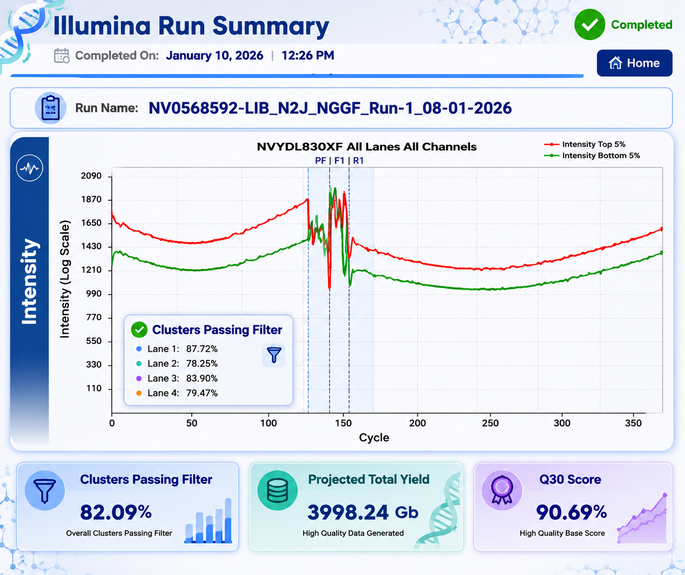
Task: Click the Completed status text
Action: click(641, 25)
